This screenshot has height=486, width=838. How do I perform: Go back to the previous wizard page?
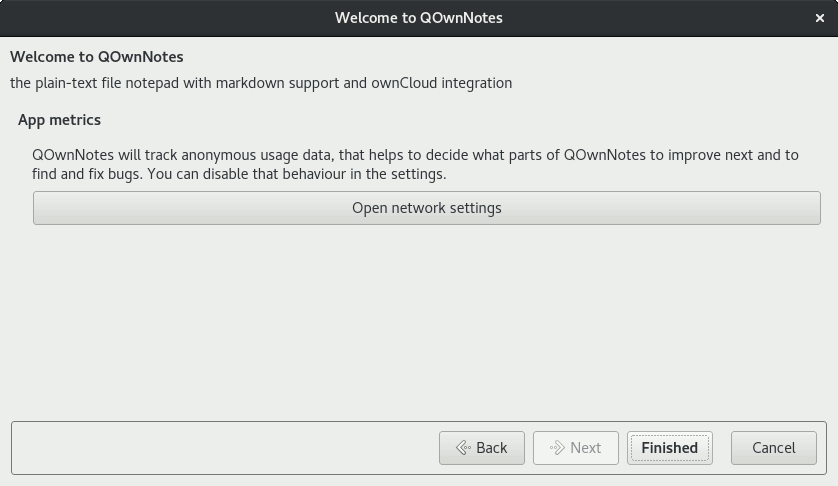[482, 448]
